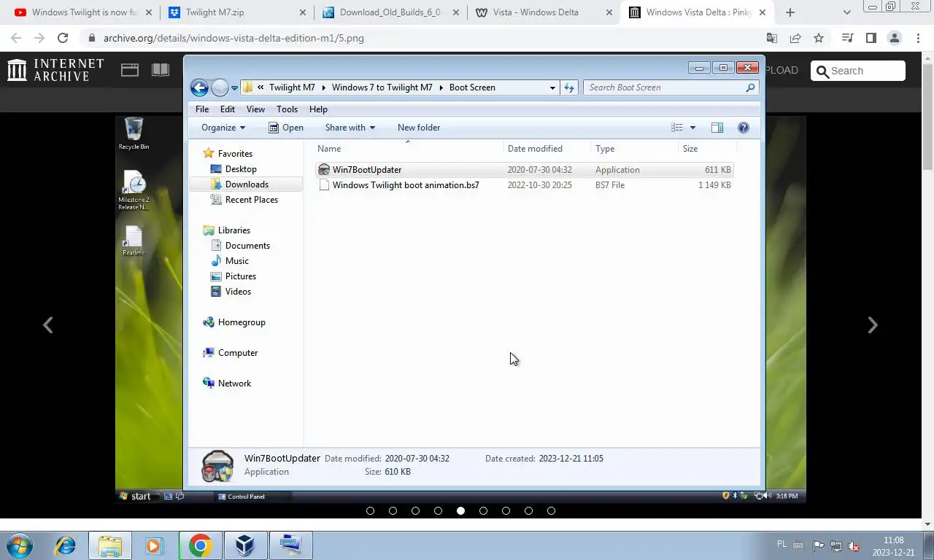The height and width of the screenshot is (560, 934).
Task: Open the Internet Archive web icon
Action: (130, 70)
